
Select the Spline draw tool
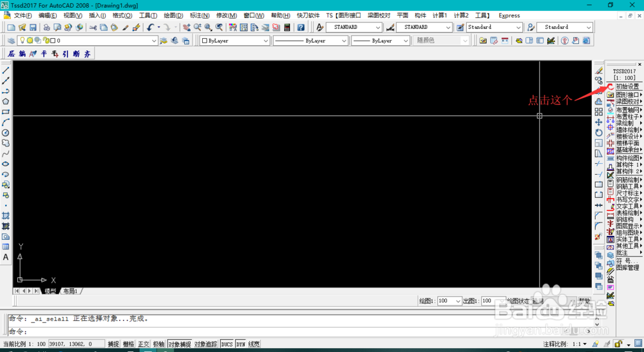click(x=6, y=154)
